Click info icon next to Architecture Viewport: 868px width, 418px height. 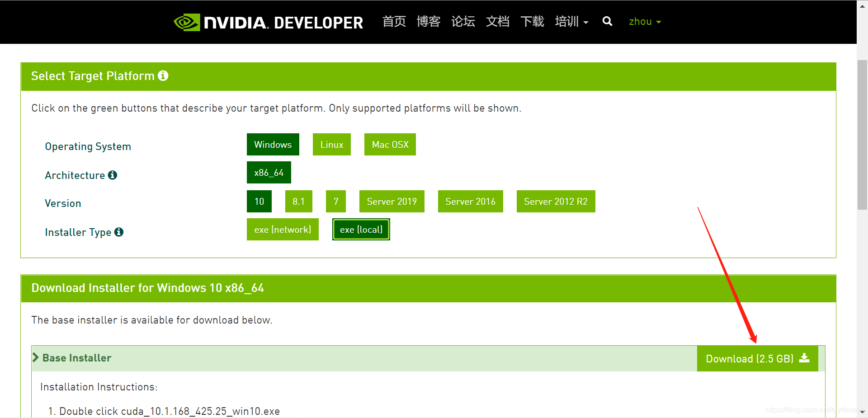113,175
